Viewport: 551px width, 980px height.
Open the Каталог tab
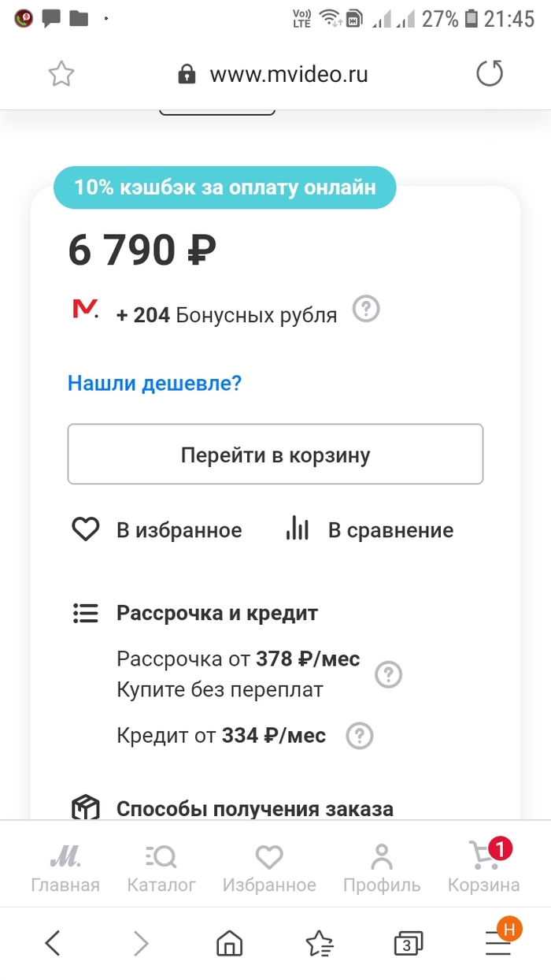pos(161,866)
